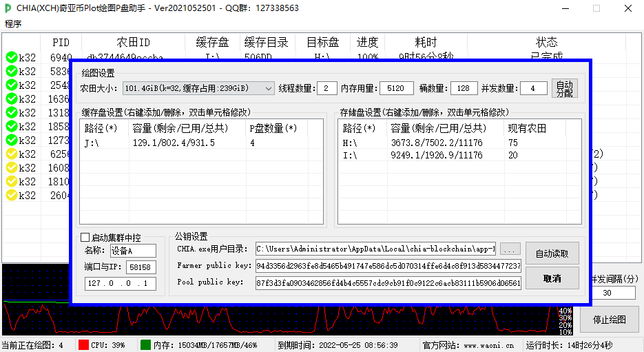This screenshot has height=352, width=644.
Task: Click the app logo icon in title bar
Action: click(8, 8)
